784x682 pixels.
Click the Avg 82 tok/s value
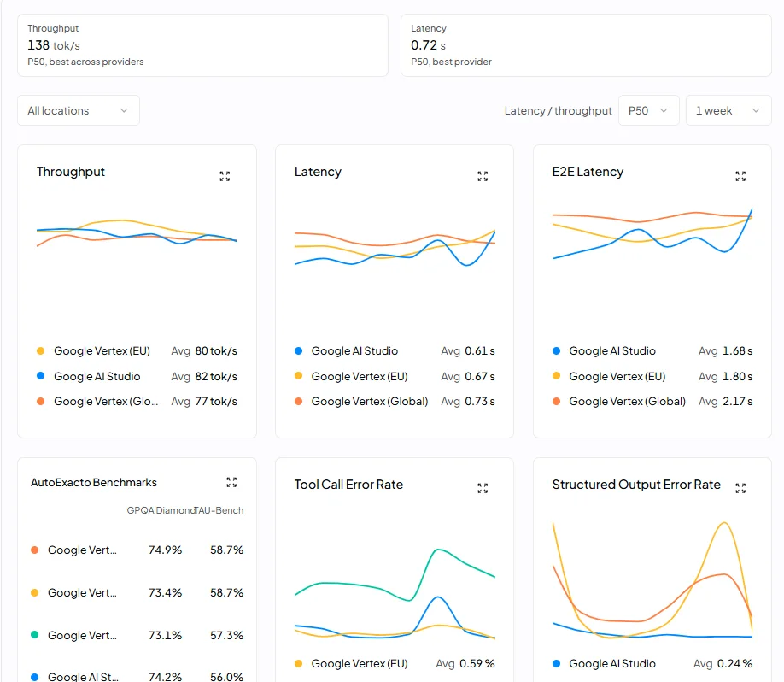coord(204,376)
